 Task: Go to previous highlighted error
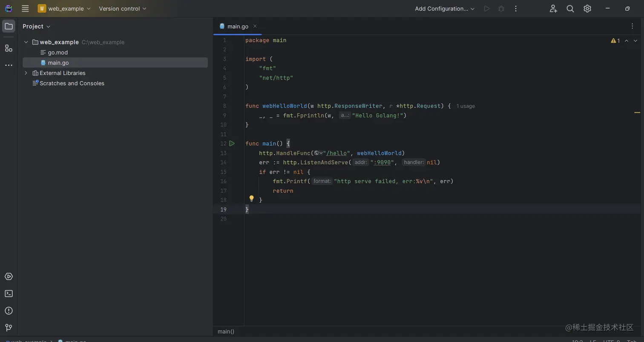point(627,41)
